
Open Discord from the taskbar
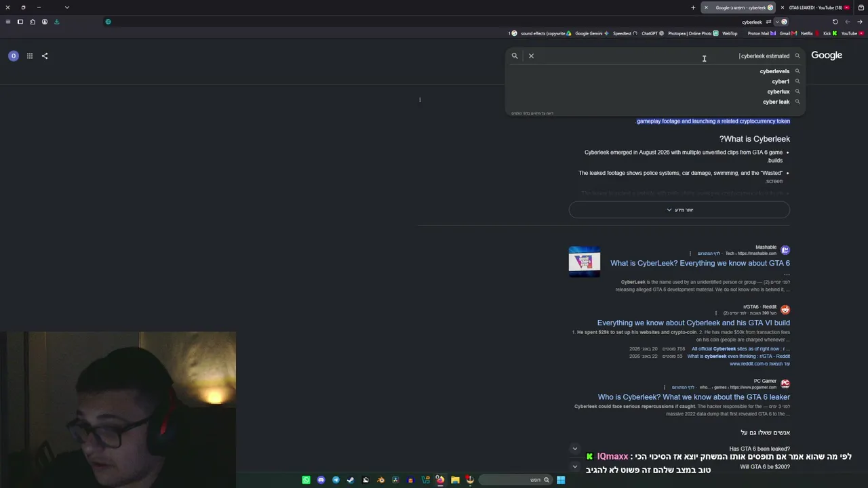(x=321, y=480)
